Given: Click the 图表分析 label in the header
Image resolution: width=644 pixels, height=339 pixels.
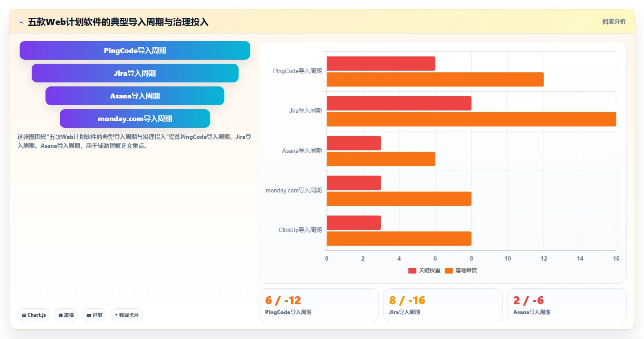Looking at the screenshot, I should (x=614, y=21).
